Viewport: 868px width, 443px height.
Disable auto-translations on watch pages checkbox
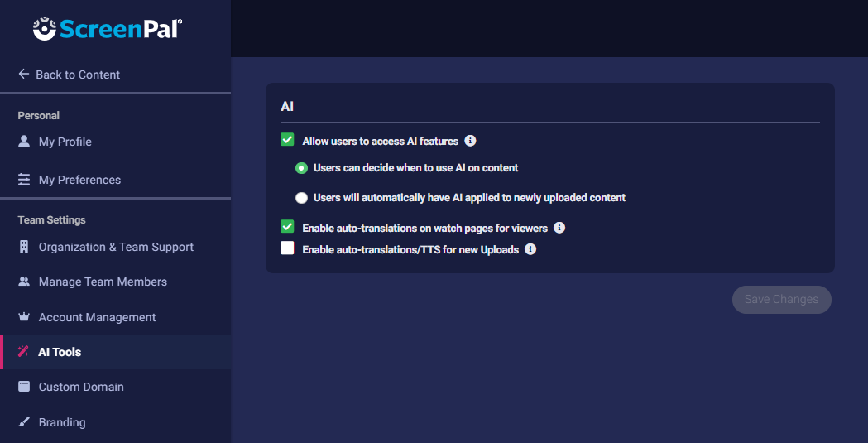tap(288, 227)
